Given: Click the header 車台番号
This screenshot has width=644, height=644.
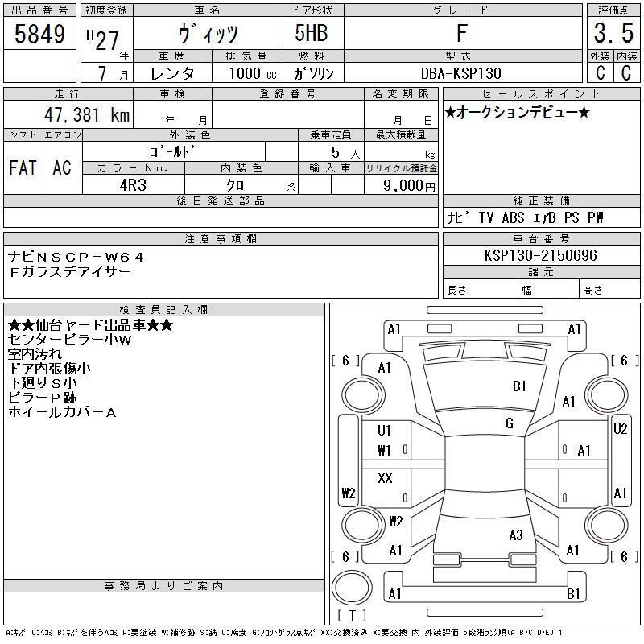Looking at the screenshot, I should coord(541,238).
